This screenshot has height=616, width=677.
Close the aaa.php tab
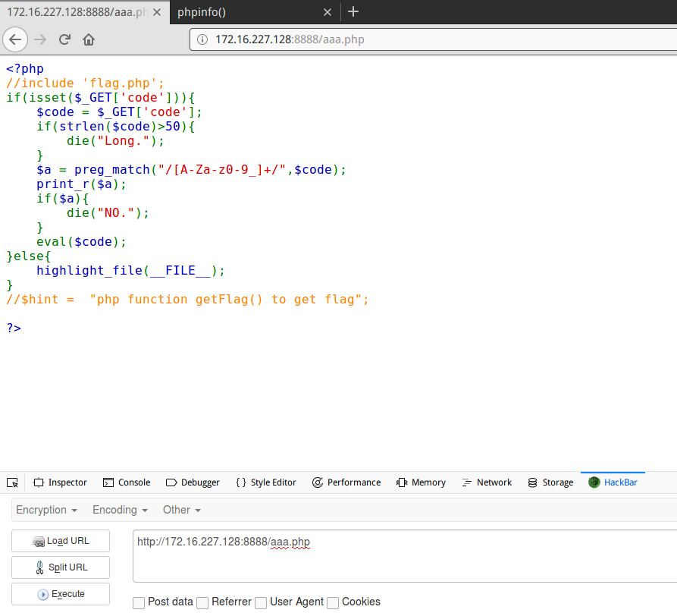(157, 12)
